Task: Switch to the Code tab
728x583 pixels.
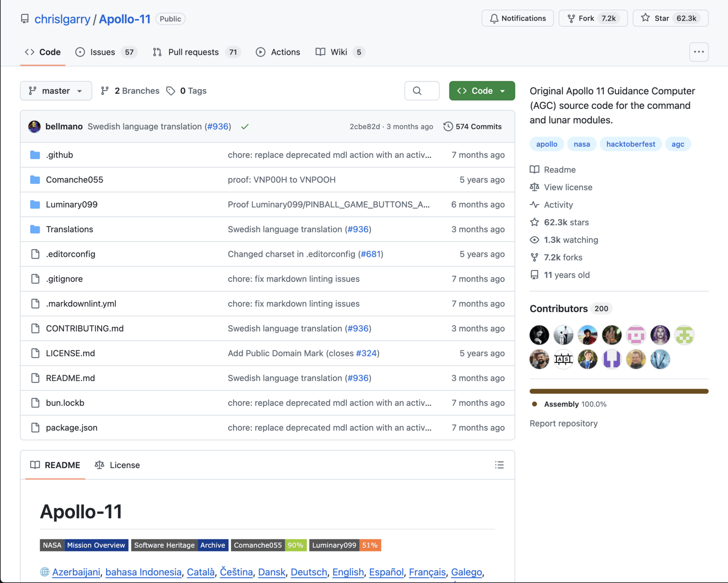Action: pos(43,52)
